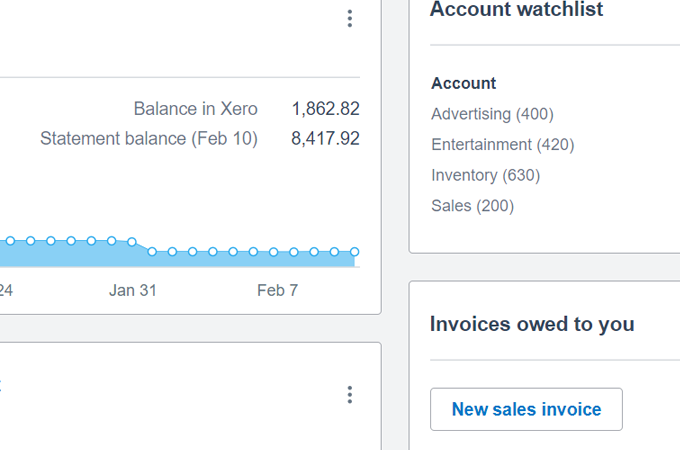Click the Invoices owed to you heading
The width and height of the screenshot is (680, 450).
coord(531,324)
